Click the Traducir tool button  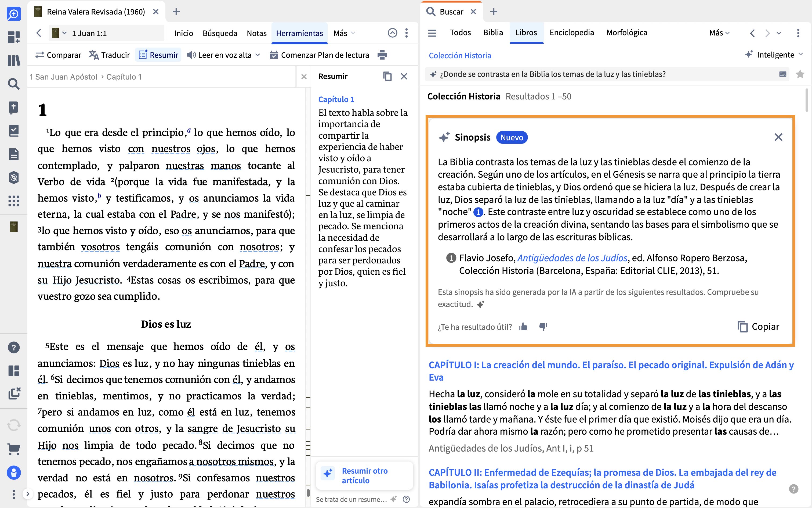point(109,55)
